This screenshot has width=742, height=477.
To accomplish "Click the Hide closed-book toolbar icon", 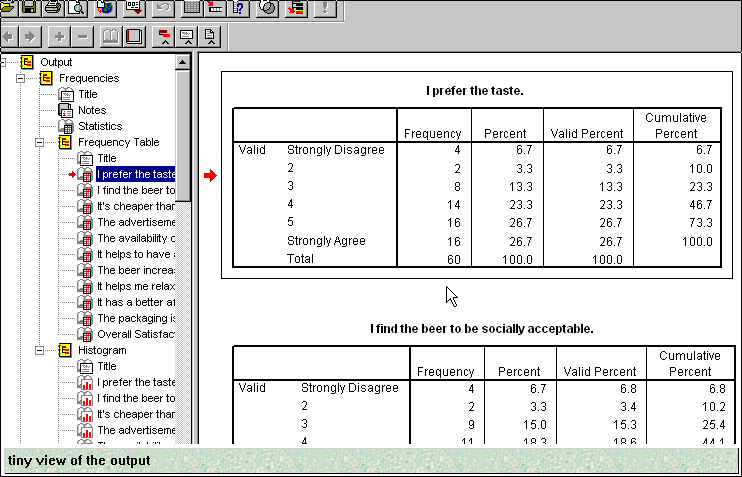I will [133, 37].
